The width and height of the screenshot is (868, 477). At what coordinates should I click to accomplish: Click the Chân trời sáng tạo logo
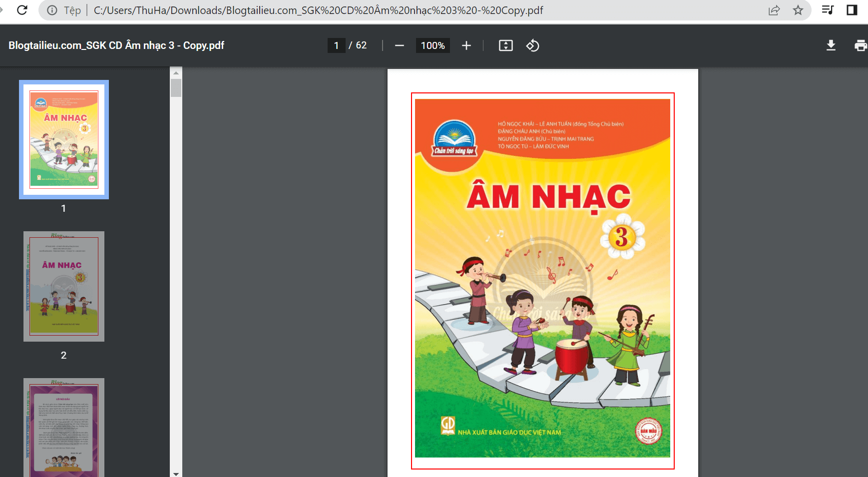(454, 139)
